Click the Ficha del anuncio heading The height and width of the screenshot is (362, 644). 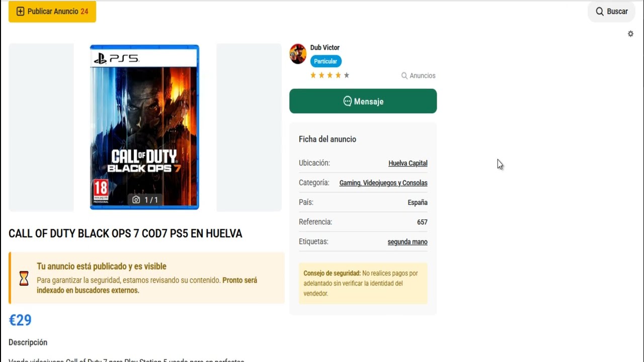pyautogui.click(x=328, y=139)
